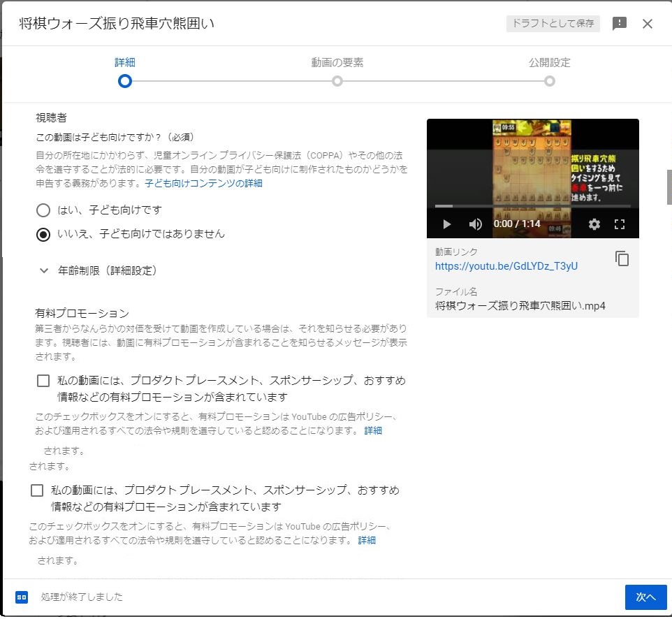The width and height of the screenshot is (672, 619).
Task: Select いいえ、子ども向けではありません radio button
Action: pyautogui.click(x=43, y=235)
